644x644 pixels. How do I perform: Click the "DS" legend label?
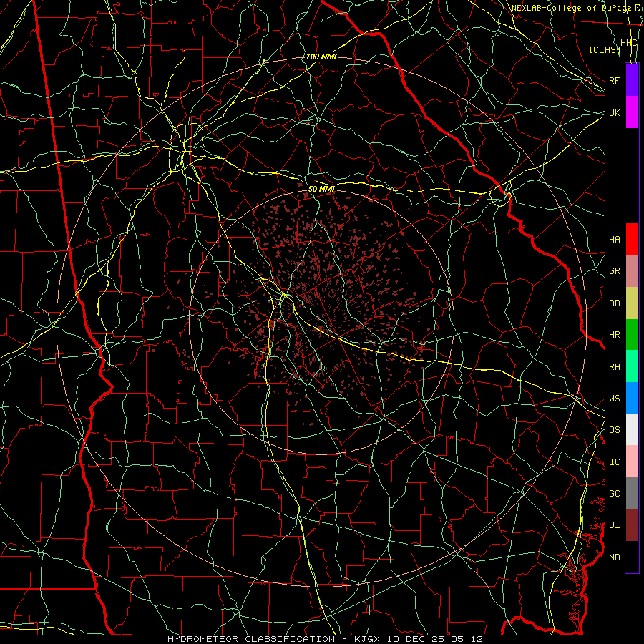[x=615, y=430]
